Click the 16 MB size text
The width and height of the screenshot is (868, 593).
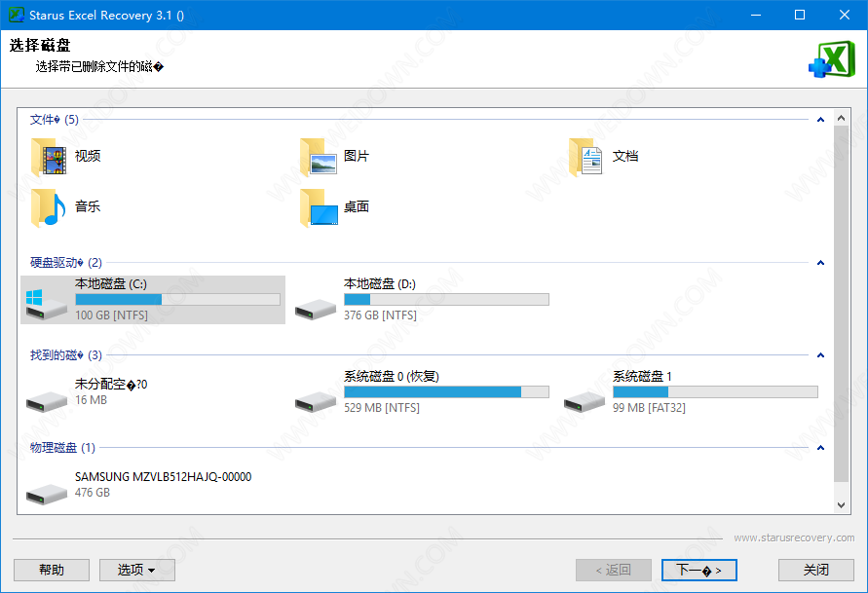[91, 400]
